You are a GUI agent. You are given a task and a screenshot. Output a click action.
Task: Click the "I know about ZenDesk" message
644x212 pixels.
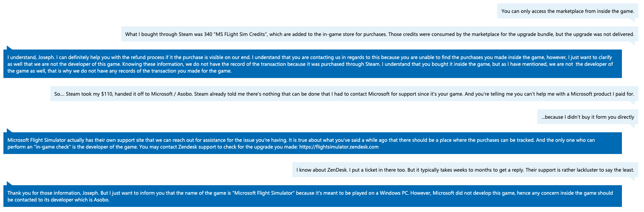465,170
